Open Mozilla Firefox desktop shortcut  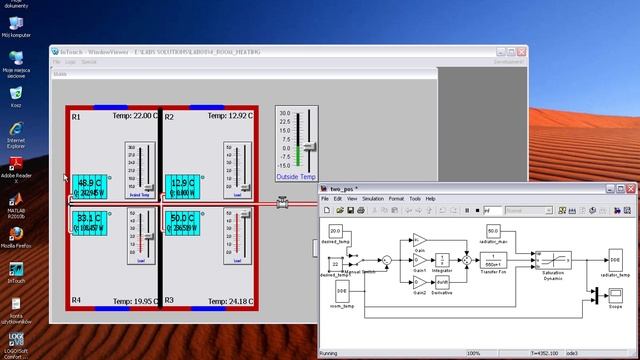click(x=16, y=238)
